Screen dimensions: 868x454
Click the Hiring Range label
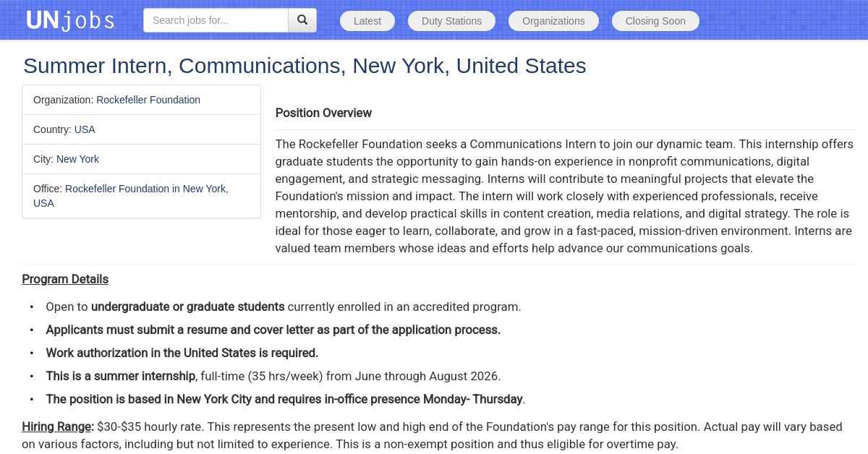click(x=58, y=427)
